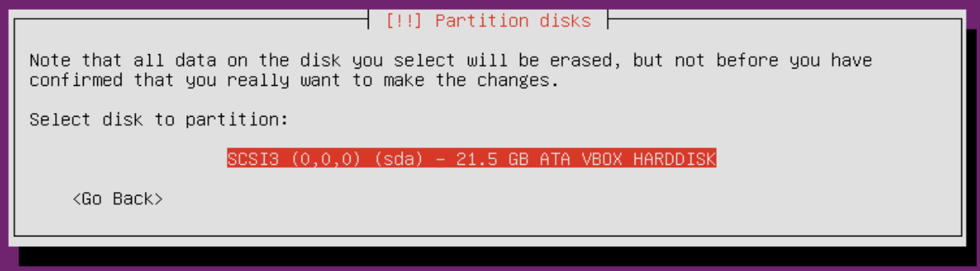Click the horizontal border right of title
The width and height of the screenshot is (980, 271).
(784, 20)
